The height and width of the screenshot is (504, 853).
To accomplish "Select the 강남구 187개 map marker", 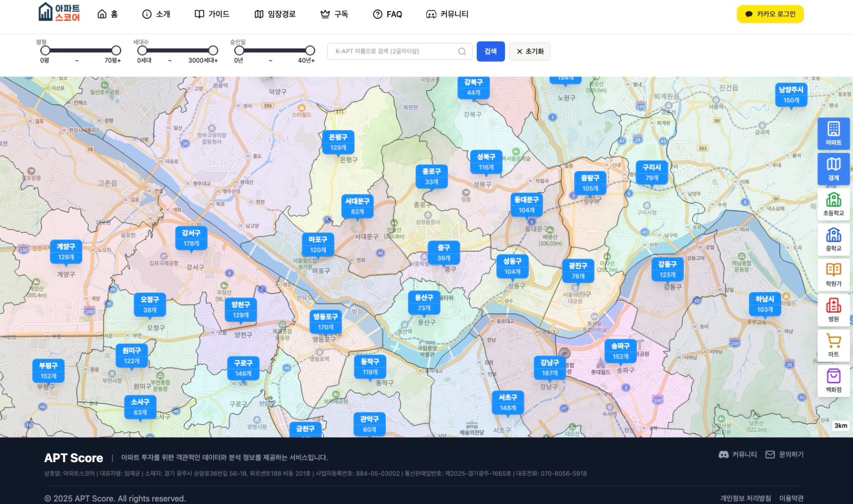I will (550, 368).
